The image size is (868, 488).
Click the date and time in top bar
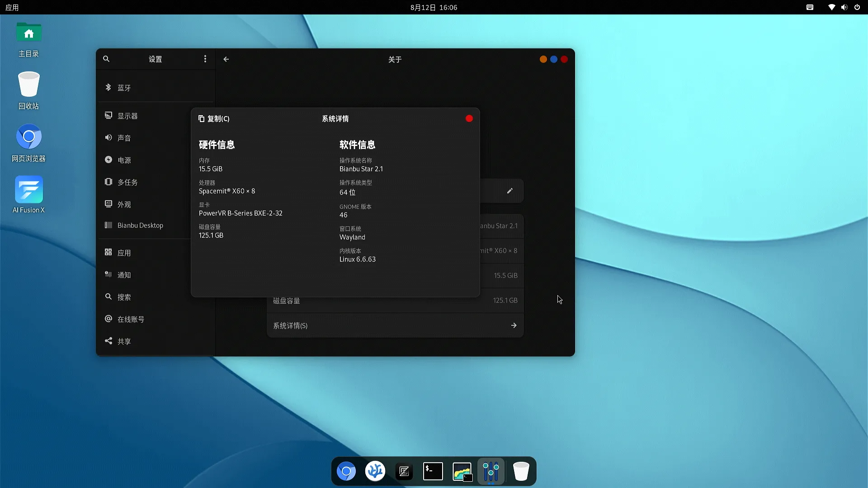click(434, 7)
